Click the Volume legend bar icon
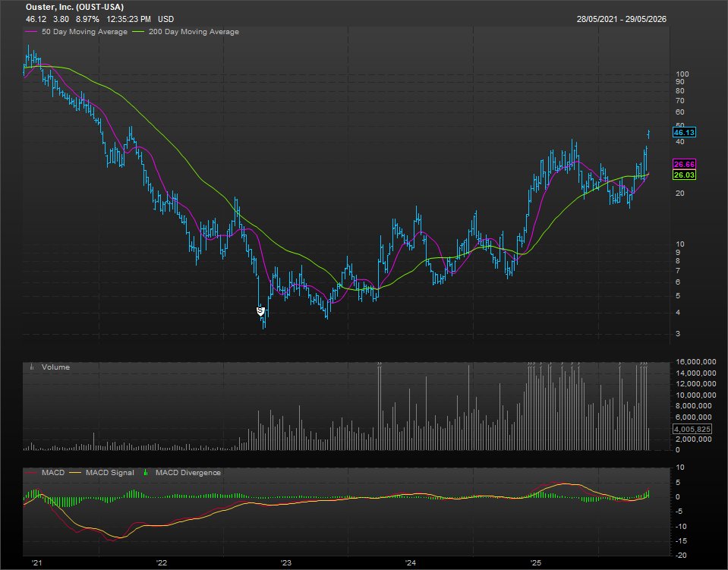 (x=32, y=367)
